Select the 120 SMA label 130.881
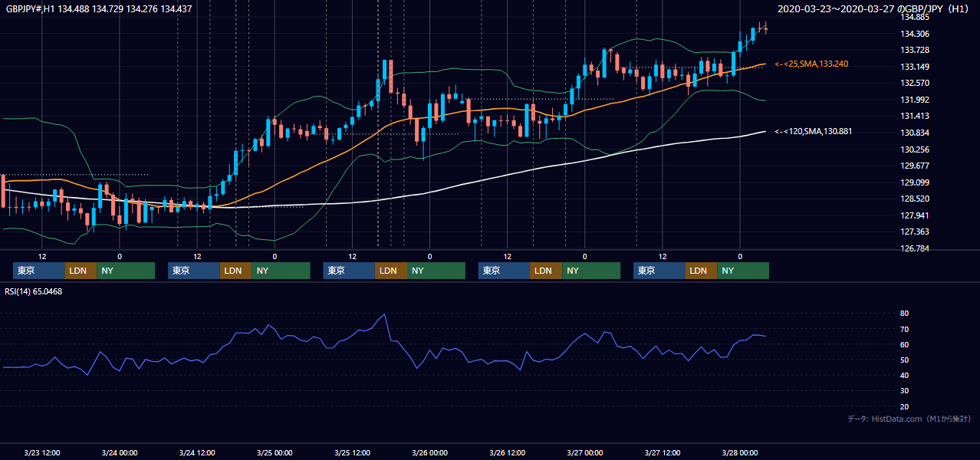This screenshot has width=980, height=460. click(814, 131)
